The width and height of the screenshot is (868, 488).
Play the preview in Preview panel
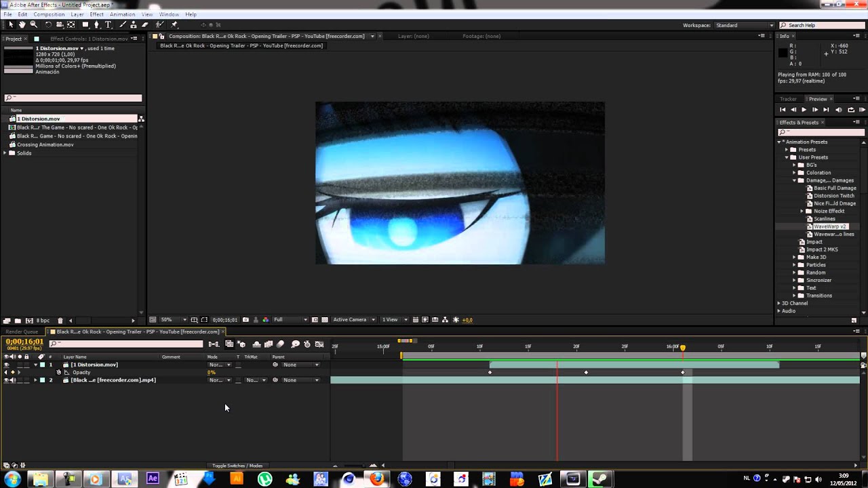coord(804,109)
